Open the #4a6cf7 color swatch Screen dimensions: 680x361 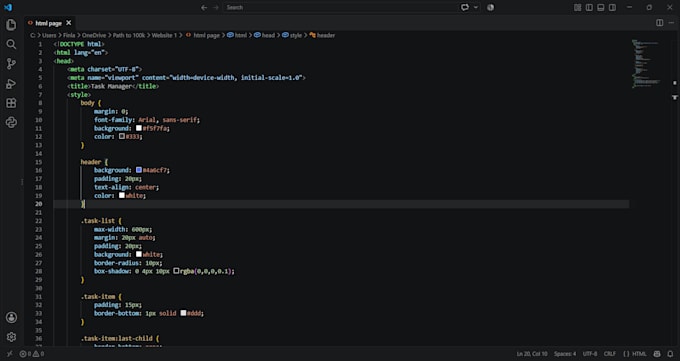tap(139, 170)
